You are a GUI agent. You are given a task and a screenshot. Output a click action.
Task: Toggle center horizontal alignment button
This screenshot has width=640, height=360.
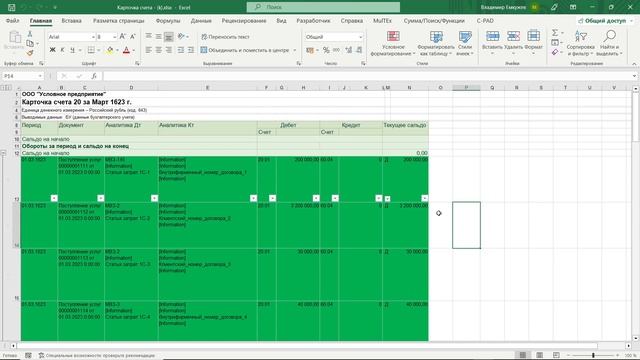pyautogui.click(x=158, y=50)
